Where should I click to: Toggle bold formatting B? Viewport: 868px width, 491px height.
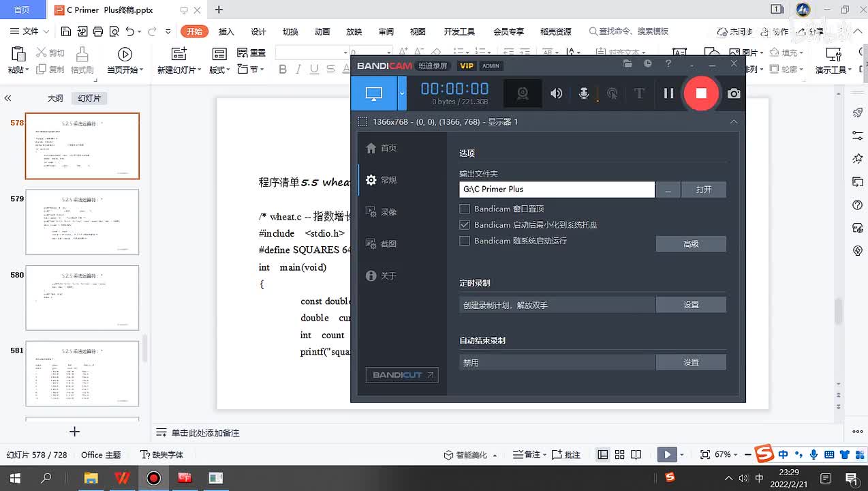tap(283, 70)
